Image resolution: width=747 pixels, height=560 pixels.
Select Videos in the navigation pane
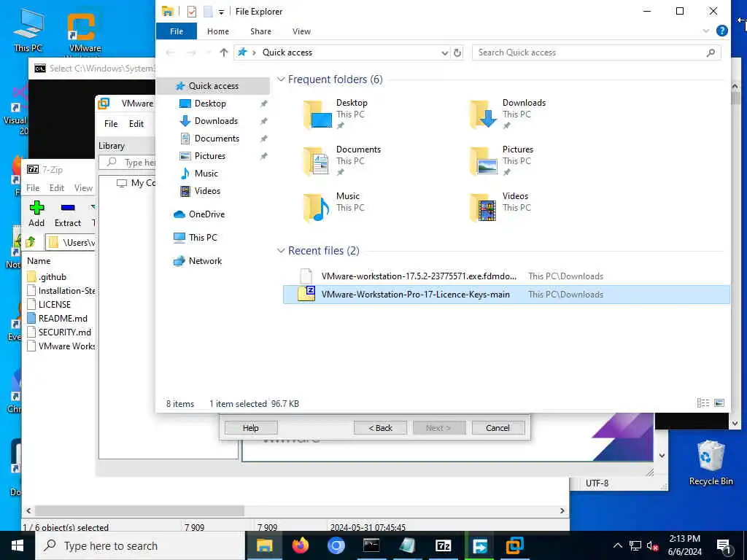click(207, 191)
